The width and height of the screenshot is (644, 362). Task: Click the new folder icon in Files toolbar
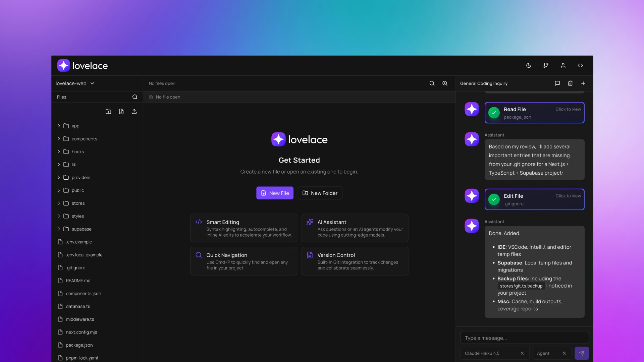[x=108, y=112]
